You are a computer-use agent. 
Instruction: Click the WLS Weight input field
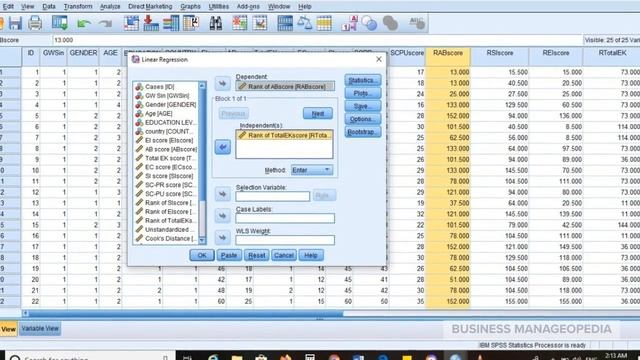285,240
